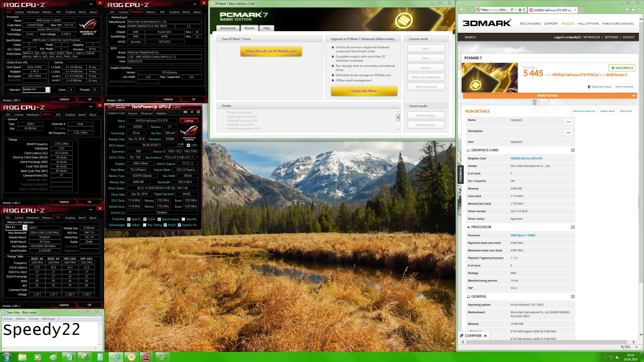Open Windows Explorer from the taskbar

pos(22,357)
